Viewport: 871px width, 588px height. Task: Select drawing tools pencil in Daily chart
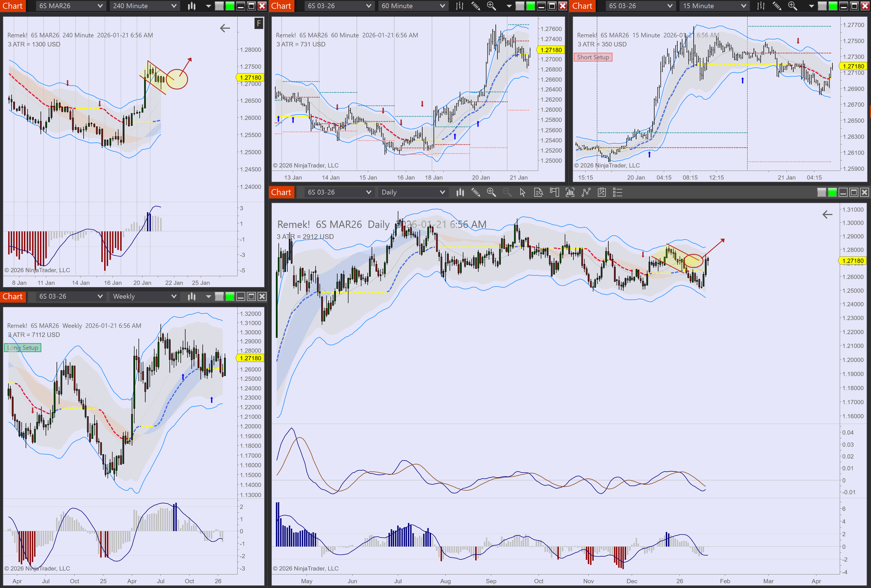tap(476, 192)
